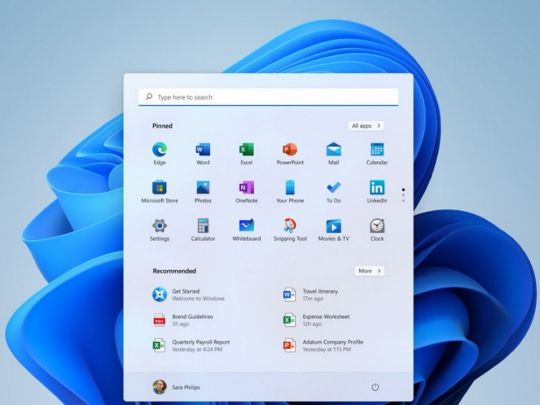Open Expense Worksheet file
Screen dimensions: 540x405
pos(316,320)
